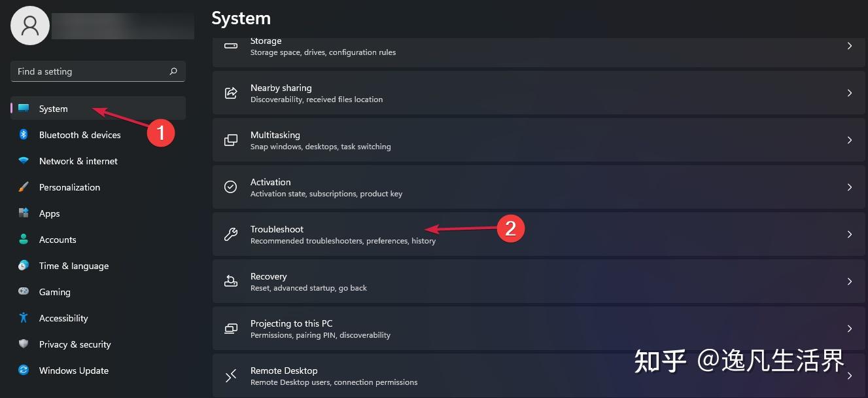868x398 pixels.
Task: Click the Nearby sharing icon
Action: pyautogui.click(x=230, y=93)
